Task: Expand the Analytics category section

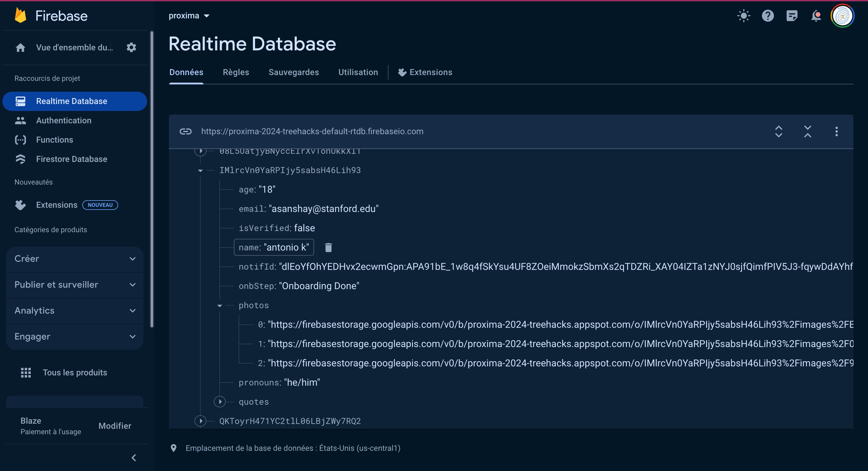Action: [x=75, y=311]
